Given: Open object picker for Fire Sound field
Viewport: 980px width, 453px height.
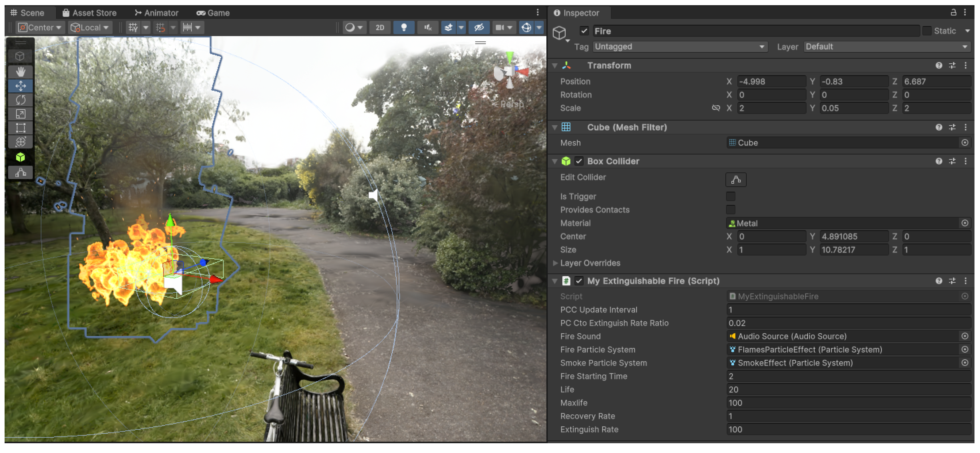Looking at the screenshot, I should pyautogui.click(x=964, y=336).
